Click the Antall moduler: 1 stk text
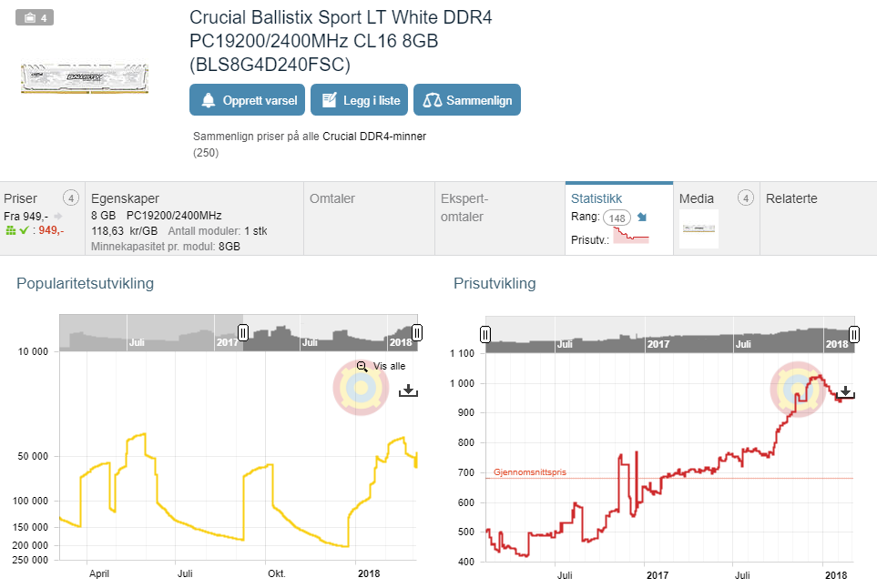The height and width of the screenshot is (588, 877). point(218,231)
